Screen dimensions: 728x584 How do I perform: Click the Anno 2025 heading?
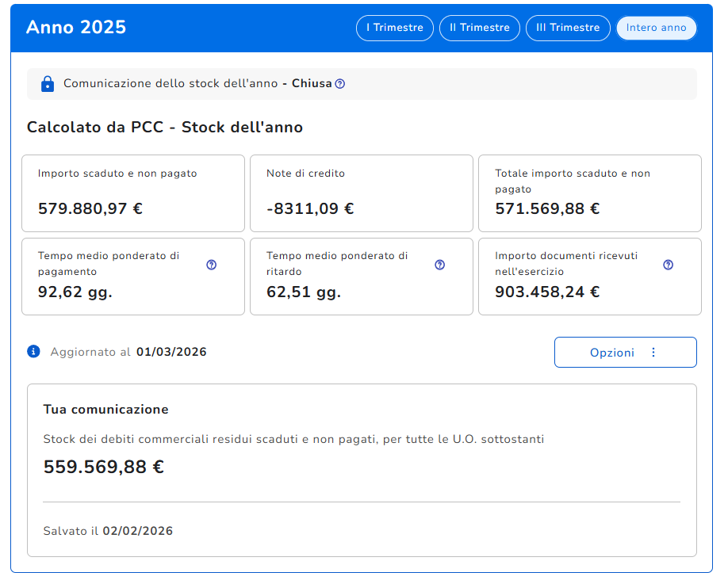[x=76, y=28]
